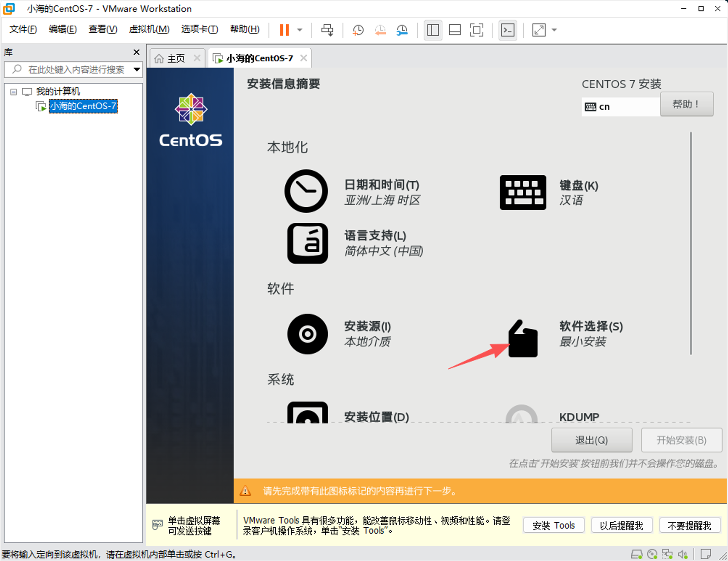Image resolution: width=728 pixels, height=561 pixels.
Task: Click the sound card status bar icon
Action: tap(682, 554)
